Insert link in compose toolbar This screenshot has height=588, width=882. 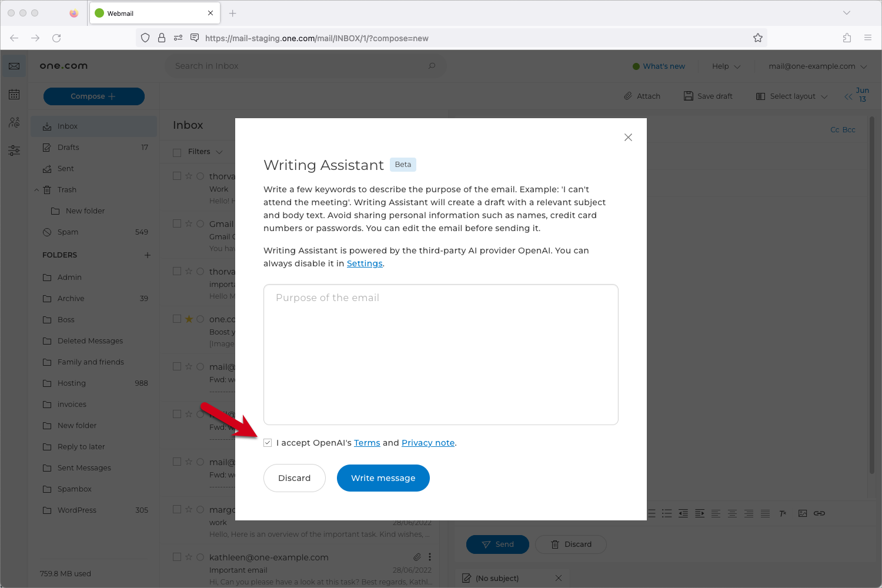click(819, 513)
